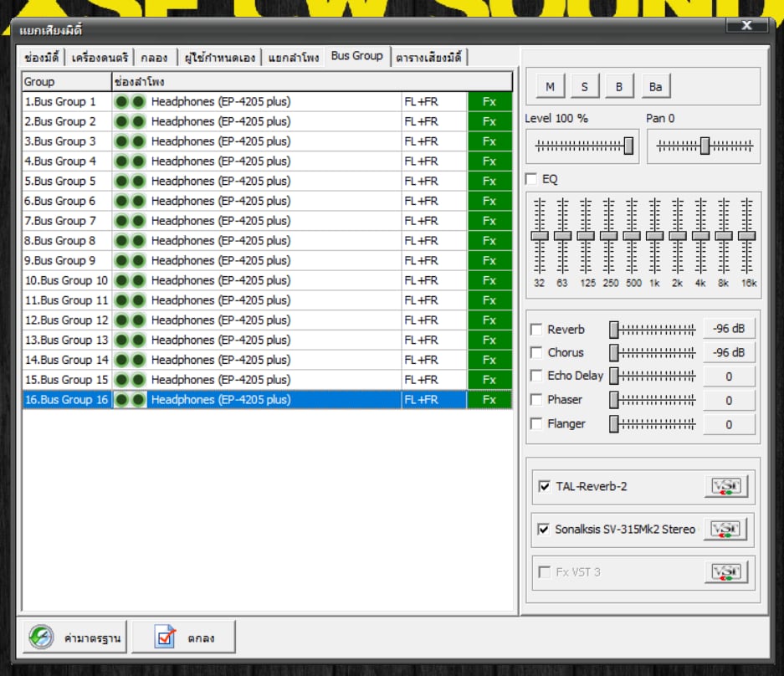The image size is (784, 676).
Task: Click the Level slider handle
Action: coord(628,146)
